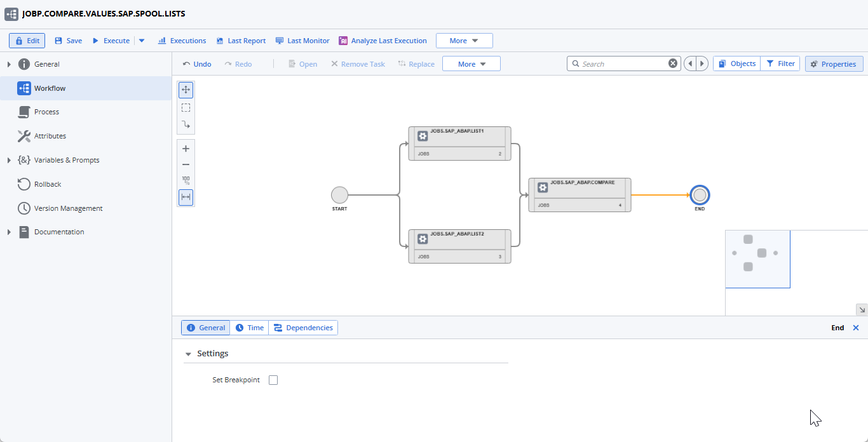Select the pan tool in the canvas toolbar
The image size is (868, 442).
tap(186, 90)
